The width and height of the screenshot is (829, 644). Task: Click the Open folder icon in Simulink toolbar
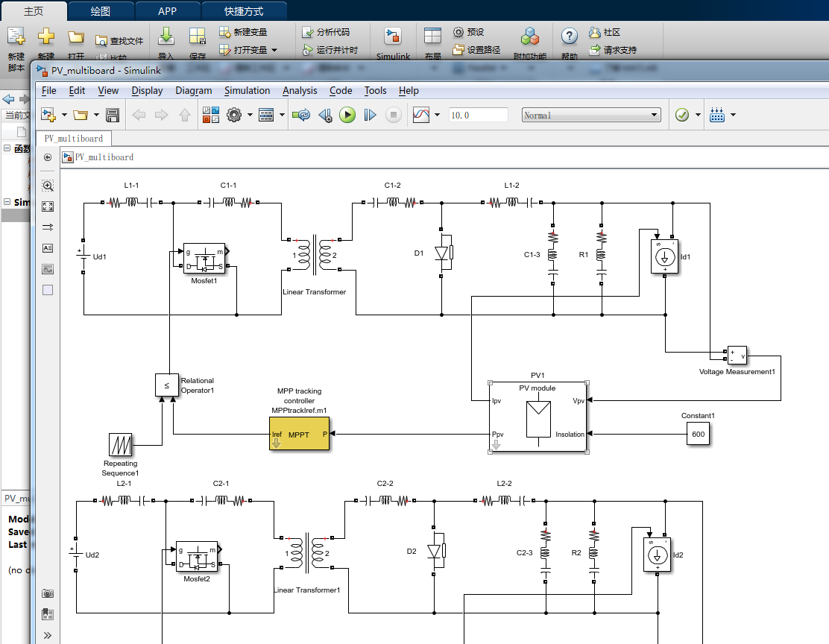(81, 115)
